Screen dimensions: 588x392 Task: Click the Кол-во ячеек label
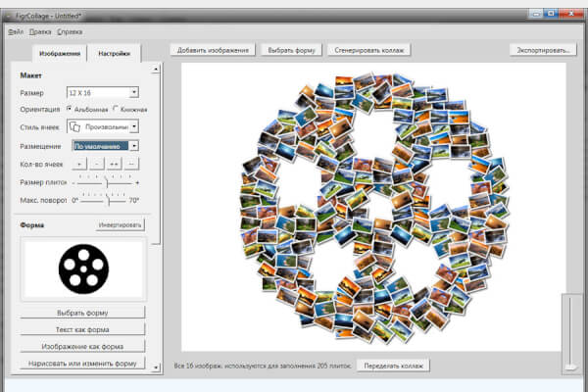41,165
